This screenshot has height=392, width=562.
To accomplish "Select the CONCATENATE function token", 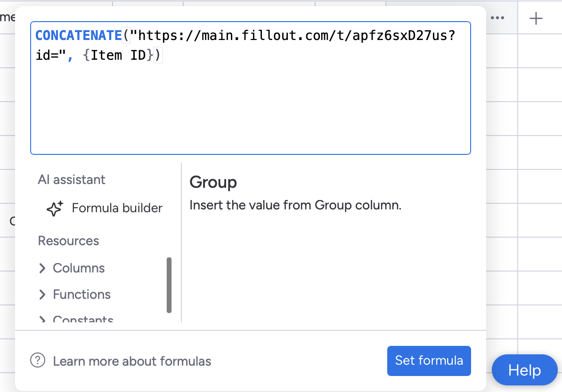I will tap(78, 35).
